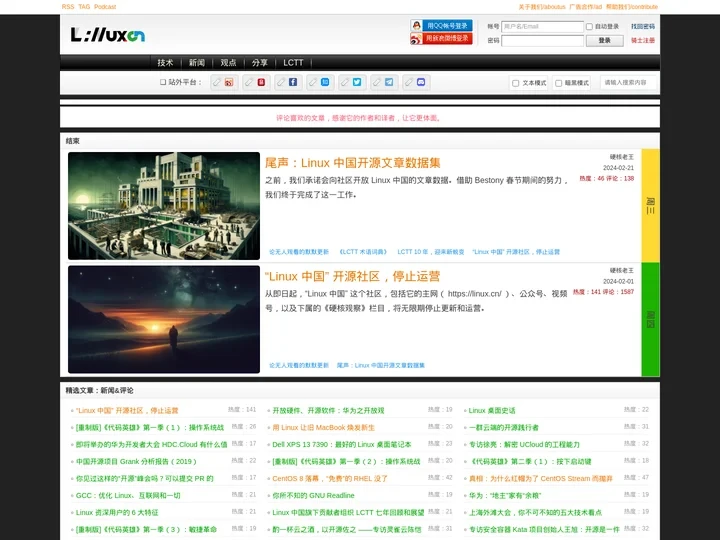Viewport: 720px width, 540px height.
Task: Open the Discord platform icon
Action: 421,82
